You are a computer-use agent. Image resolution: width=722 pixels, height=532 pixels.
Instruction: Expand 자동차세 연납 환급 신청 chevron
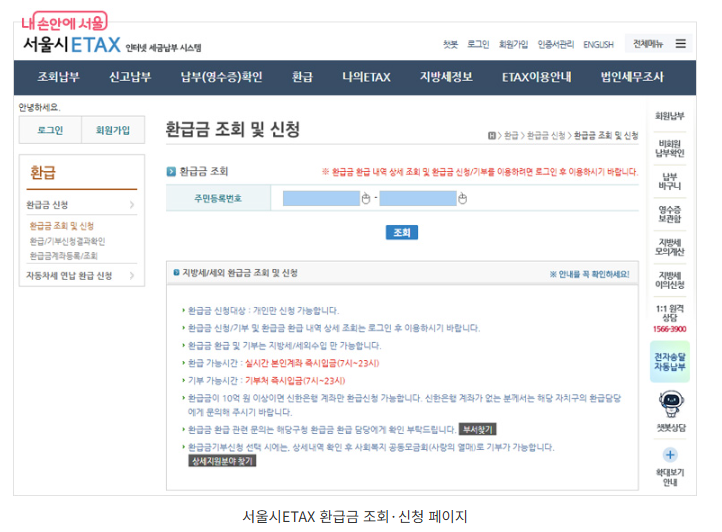coord(132,275)
